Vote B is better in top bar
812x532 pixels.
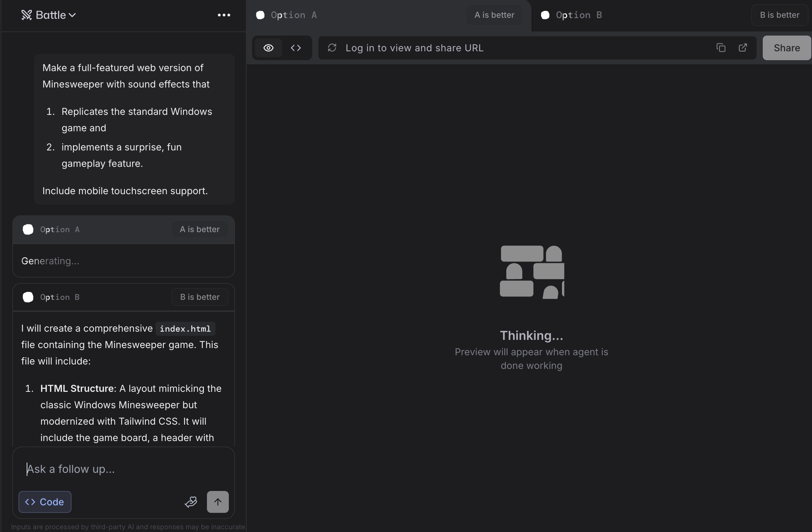780,15
